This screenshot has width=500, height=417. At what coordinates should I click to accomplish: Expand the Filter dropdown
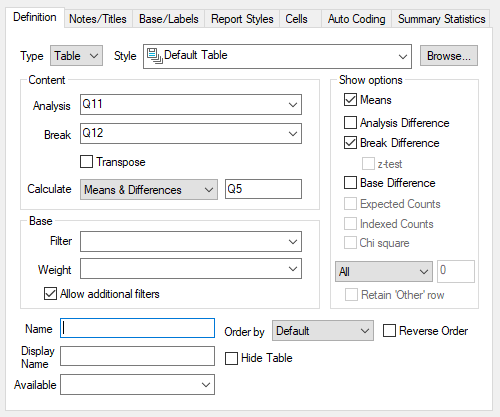point(191,241)
